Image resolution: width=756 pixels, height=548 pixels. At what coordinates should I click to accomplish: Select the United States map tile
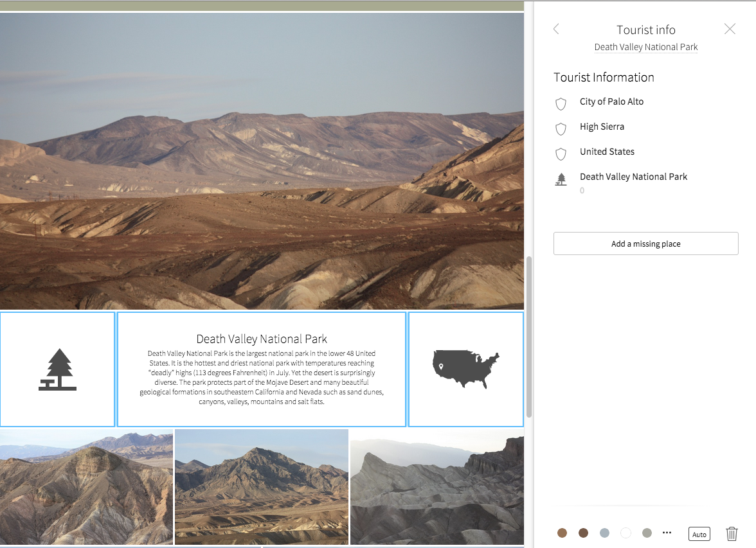pos(466,369)
